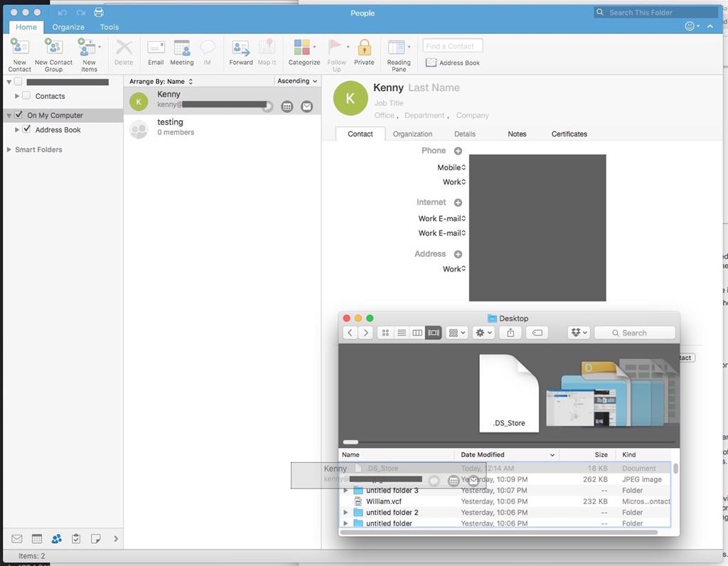Open Finder Arrange grouping dropdown
Viewport: 728px width, 566px height.
click(457, 333)
